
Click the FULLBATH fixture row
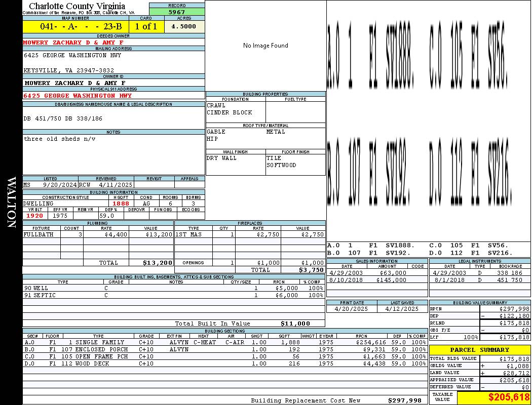pyautogui.click(x=98, y=234)
